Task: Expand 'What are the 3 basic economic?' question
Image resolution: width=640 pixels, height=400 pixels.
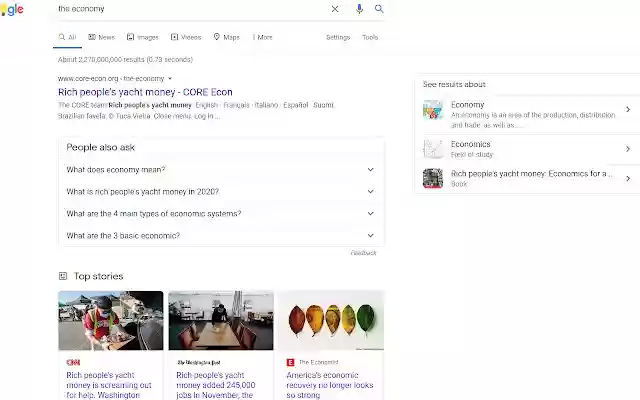Action: click(221, 236)
